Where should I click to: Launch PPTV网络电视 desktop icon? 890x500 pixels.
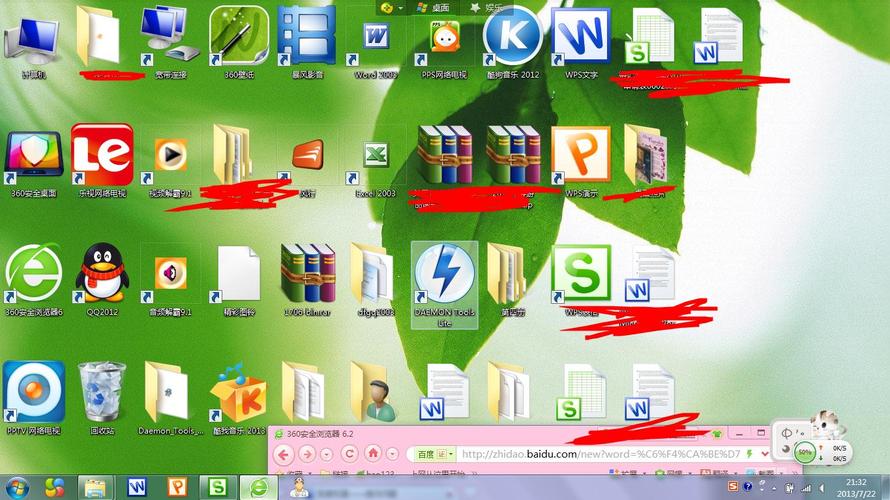coord(33,392)
